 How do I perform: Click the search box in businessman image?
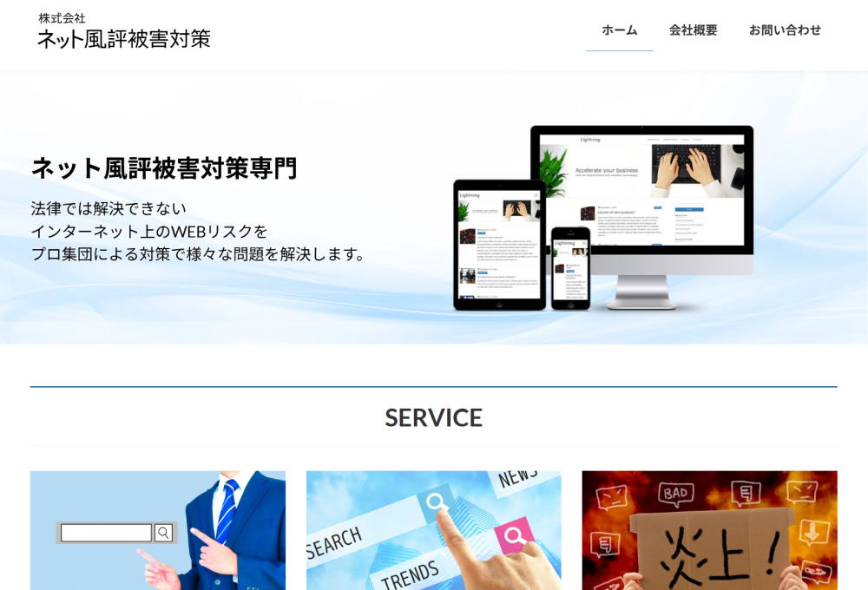tap(106, 533)
